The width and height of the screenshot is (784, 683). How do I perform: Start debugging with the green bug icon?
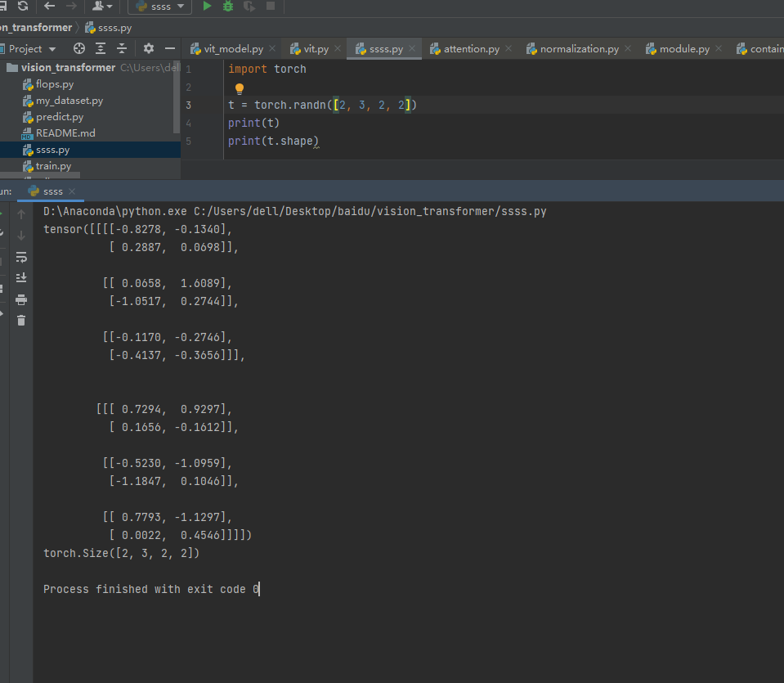[x=228, y=6]
